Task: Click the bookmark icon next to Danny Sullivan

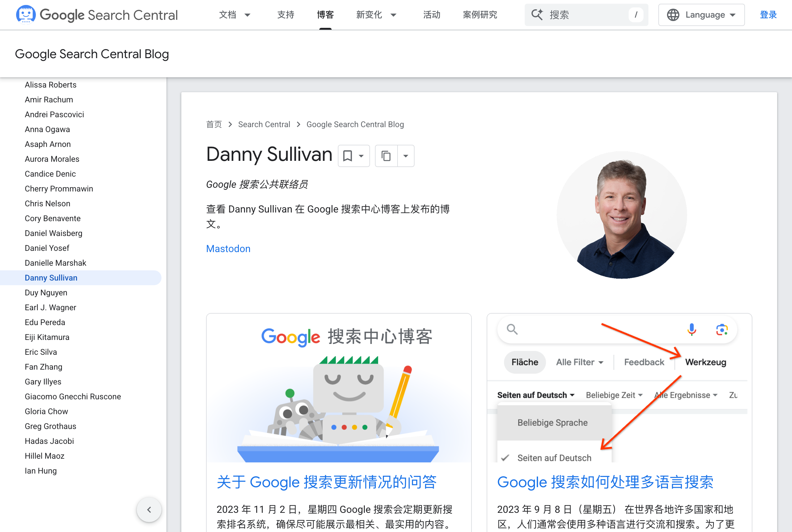Action: pyautogui.click(x=347, y=156)
